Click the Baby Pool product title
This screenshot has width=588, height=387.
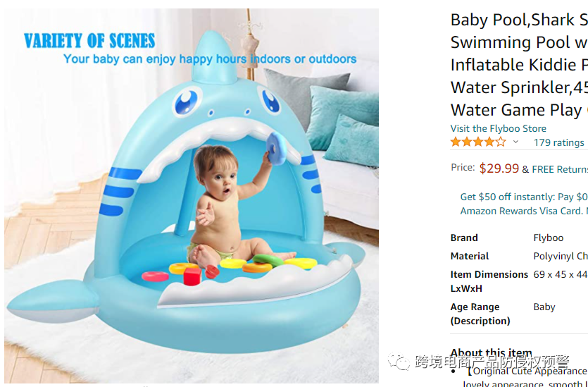[x=519, y=65]
